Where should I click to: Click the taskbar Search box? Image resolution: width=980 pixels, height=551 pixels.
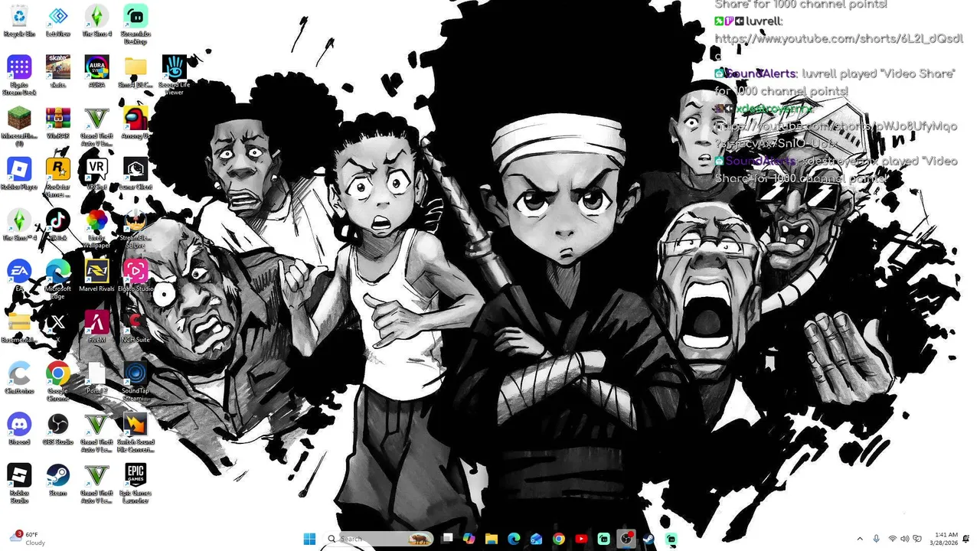click(x=378, y=539)
